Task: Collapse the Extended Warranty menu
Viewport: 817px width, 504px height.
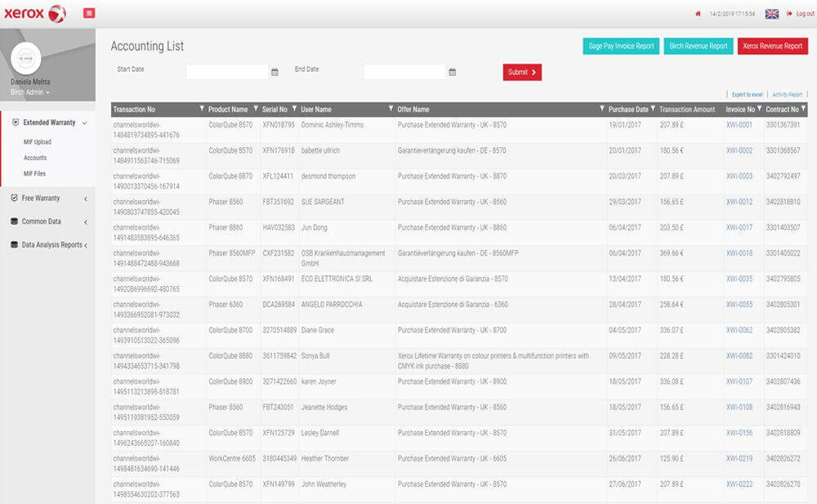Action: click(x=50, y=123)
